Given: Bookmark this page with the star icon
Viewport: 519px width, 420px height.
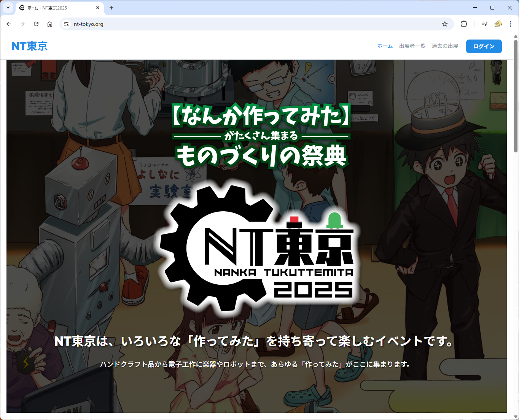Looking at the screenshot, I should click(445, 24).
